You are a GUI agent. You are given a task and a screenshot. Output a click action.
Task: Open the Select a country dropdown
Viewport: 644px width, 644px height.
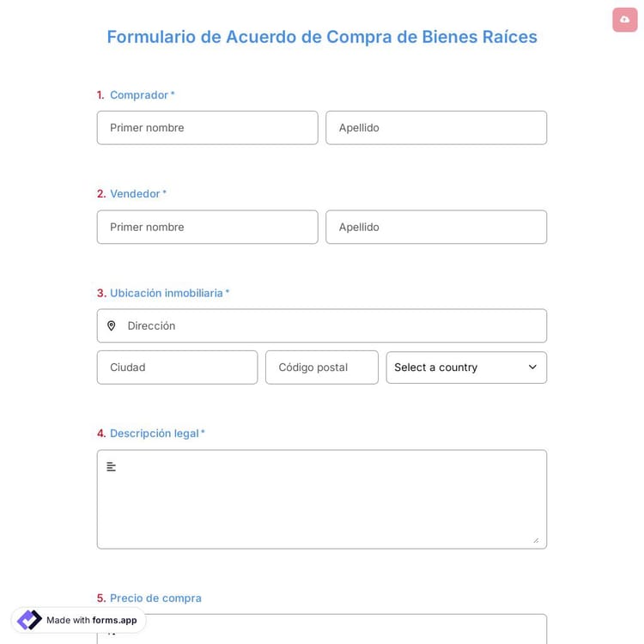coord(466,368)
